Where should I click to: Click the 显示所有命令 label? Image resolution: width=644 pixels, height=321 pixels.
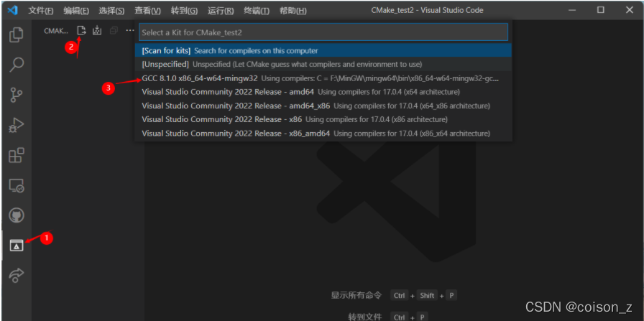coord(356,296)
